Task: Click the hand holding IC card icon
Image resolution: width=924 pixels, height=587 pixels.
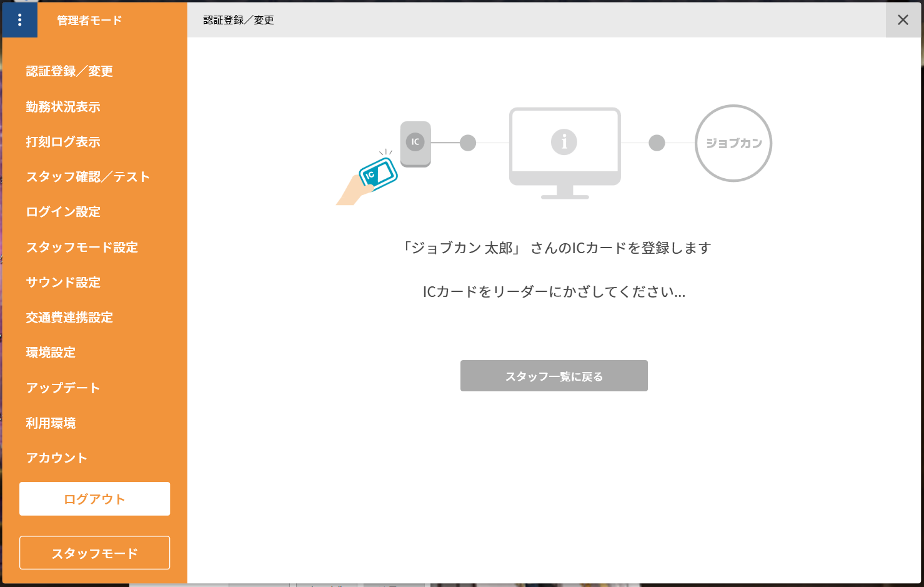Action: 367,178
